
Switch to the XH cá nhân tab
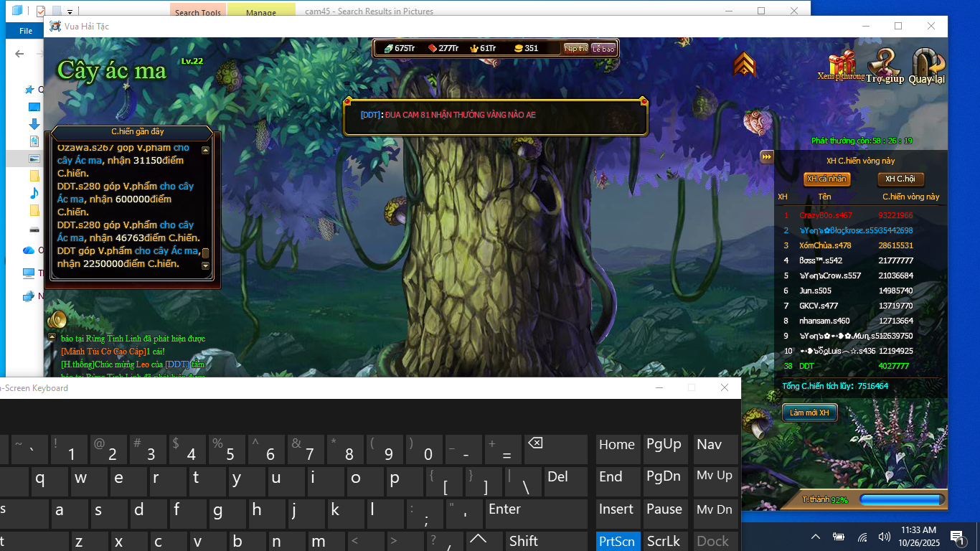point(826,179)
